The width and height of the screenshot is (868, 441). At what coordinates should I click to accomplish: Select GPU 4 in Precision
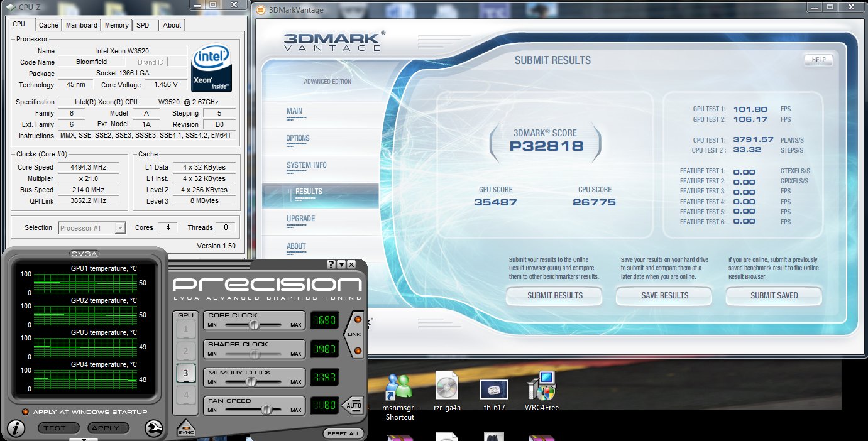pyautogui.click(x=186, y=395)
